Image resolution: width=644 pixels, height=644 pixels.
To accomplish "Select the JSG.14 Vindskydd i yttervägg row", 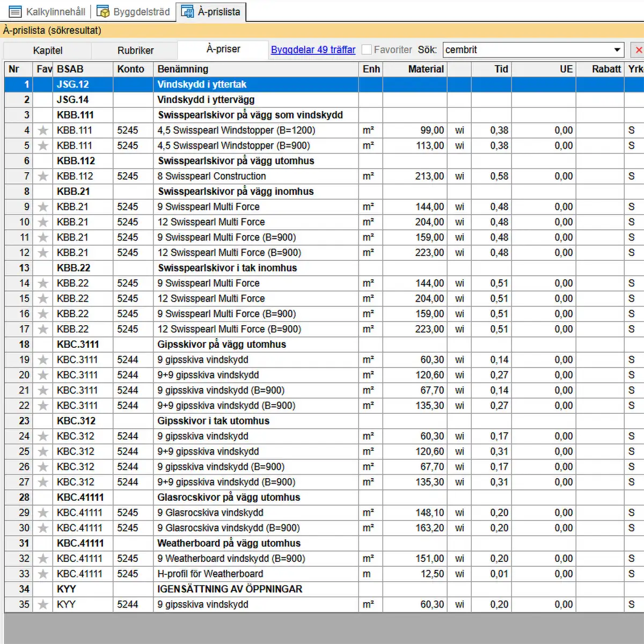I will pos(206,100).
